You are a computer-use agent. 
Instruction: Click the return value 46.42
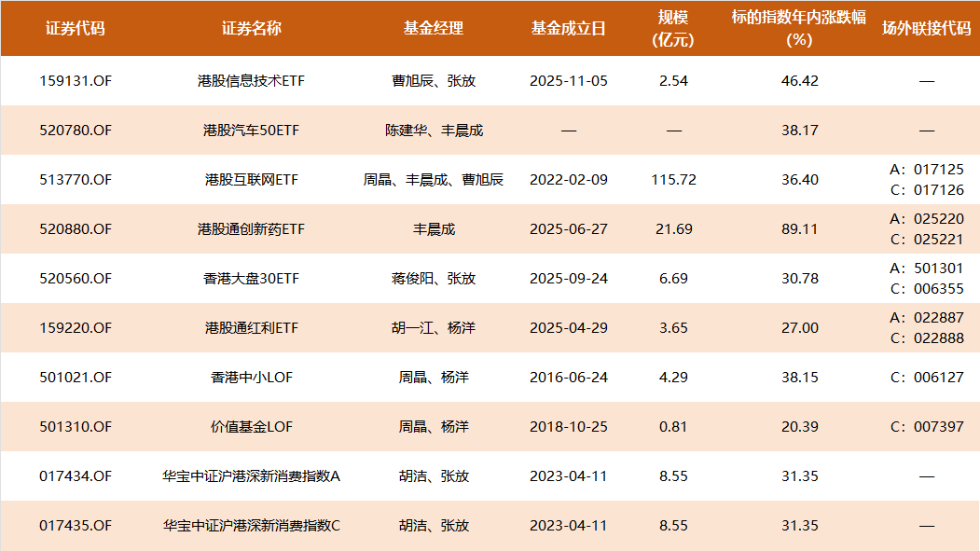pos(800,81)
